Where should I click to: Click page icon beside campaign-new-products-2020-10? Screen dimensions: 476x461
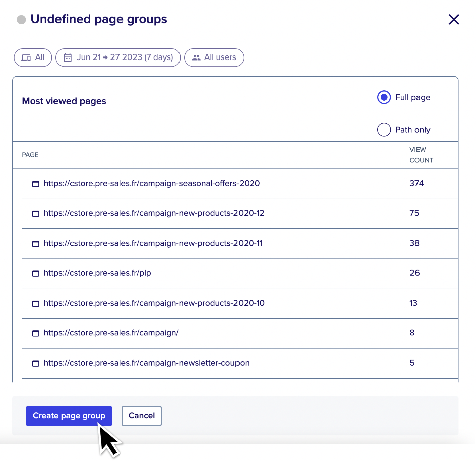tap(36, 304)
